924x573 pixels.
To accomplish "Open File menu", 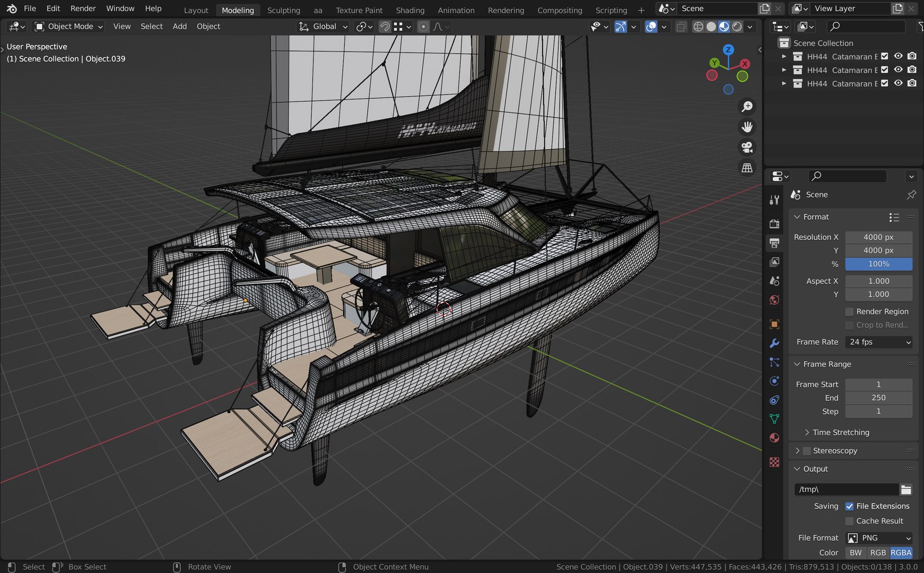I will pyautogui.click(x=30, y=8).
